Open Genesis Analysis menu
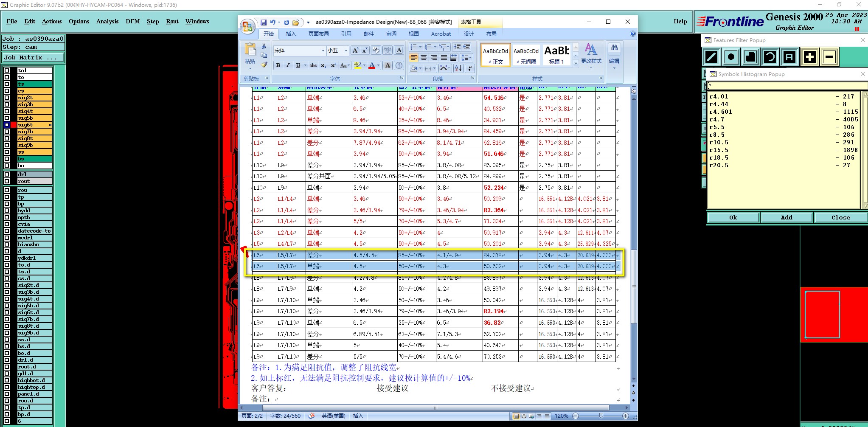Image resolution: width=868 pixels, height=427 pixels. (107, 21)
